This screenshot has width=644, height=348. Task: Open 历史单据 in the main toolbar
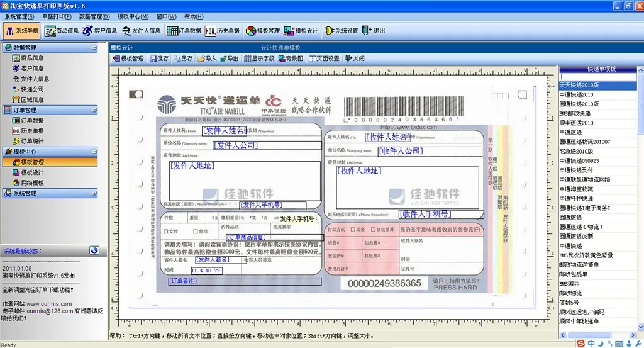click(222, 31)
